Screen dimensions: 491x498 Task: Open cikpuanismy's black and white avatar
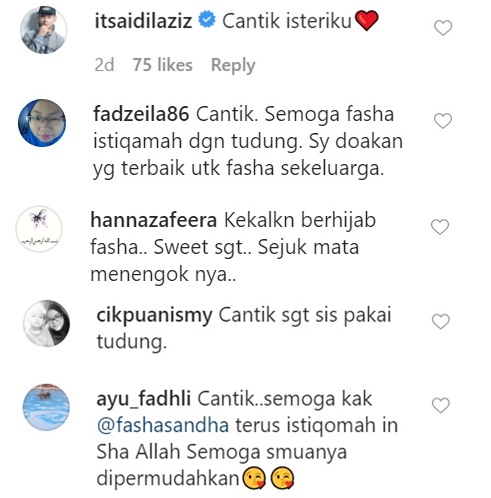(x=46, y=323)
